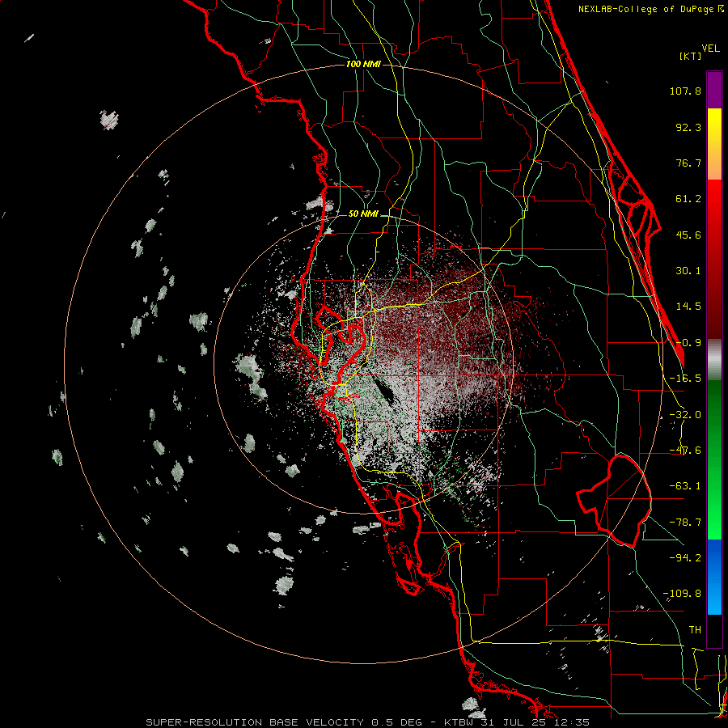Select the 107.8 value on velocity scale
The height and width of the screenshot is (728, 728).
(685, 91)
